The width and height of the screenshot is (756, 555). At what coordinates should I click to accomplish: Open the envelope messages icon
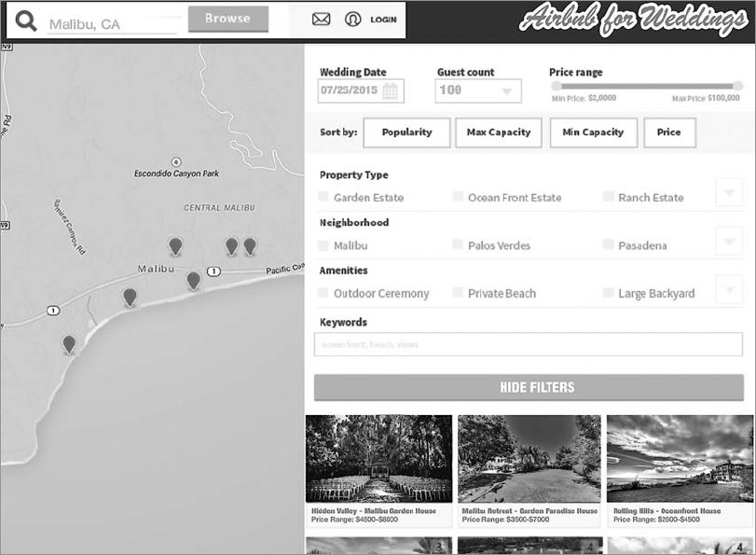[321, 20]
